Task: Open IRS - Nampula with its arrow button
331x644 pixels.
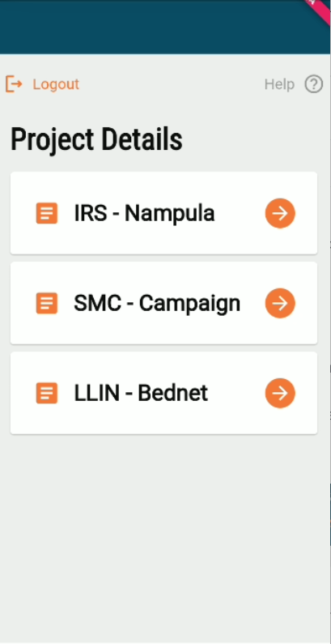Action: (280, 213)
